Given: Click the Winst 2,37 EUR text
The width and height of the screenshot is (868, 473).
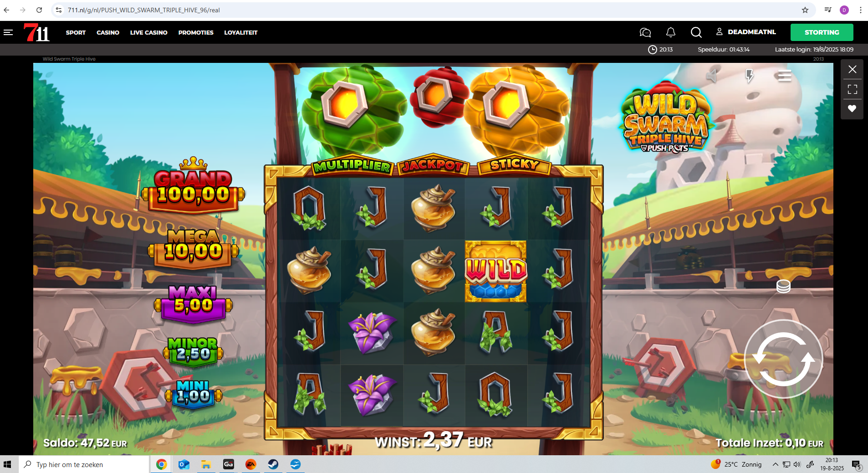Looking at the screenshot, I should 434,441.
